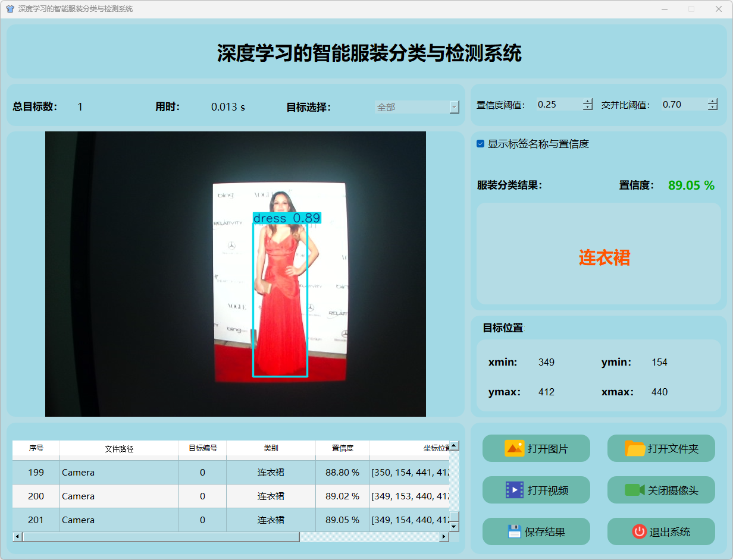Click the 置信度 column header in table
733x560 pixels.
click(342, 448)
